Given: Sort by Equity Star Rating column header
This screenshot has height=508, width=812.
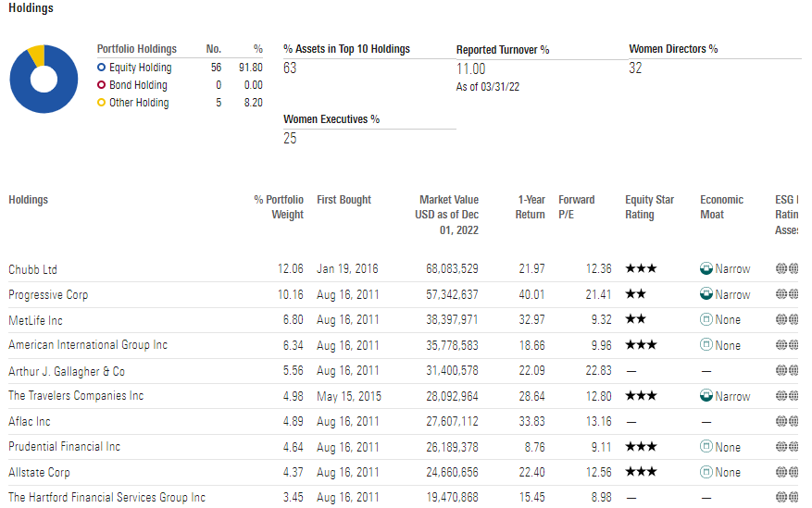Looking at the screenshot, I should (649, 207).
